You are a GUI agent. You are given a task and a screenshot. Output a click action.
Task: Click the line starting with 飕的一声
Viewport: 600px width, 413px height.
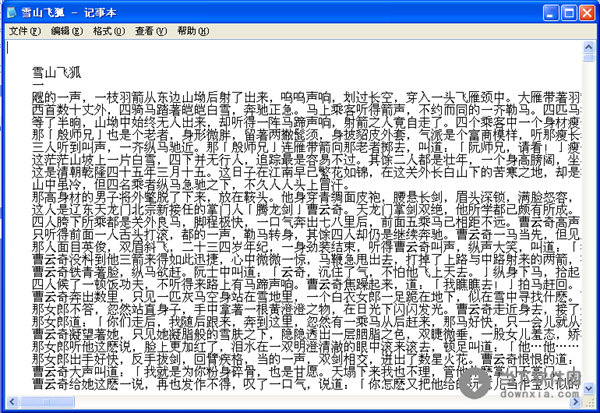coord(306,98)
